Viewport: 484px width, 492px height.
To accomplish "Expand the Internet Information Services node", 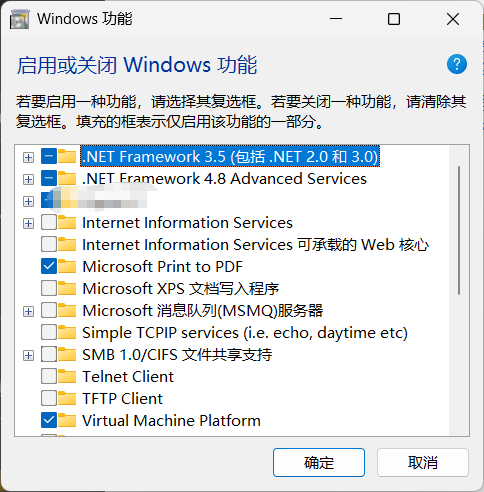I will tap(29, 223).
